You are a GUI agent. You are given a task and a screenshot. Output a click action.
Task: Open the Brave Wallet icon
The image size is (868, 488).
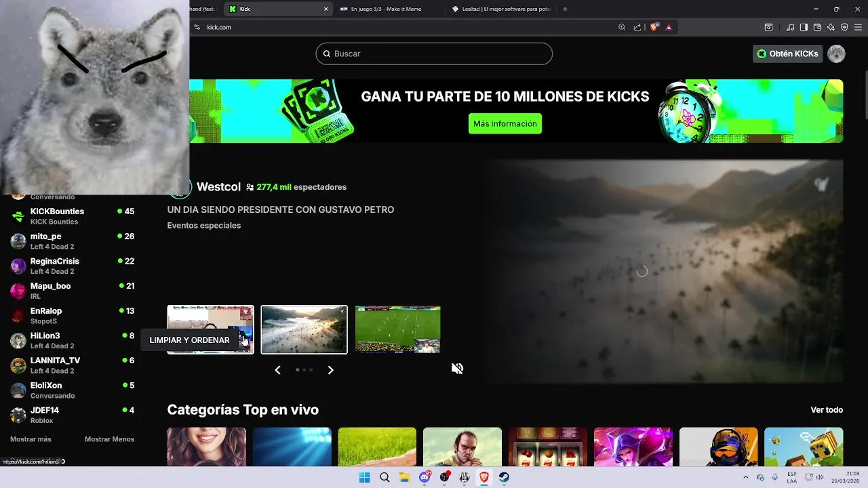[817, 27]
